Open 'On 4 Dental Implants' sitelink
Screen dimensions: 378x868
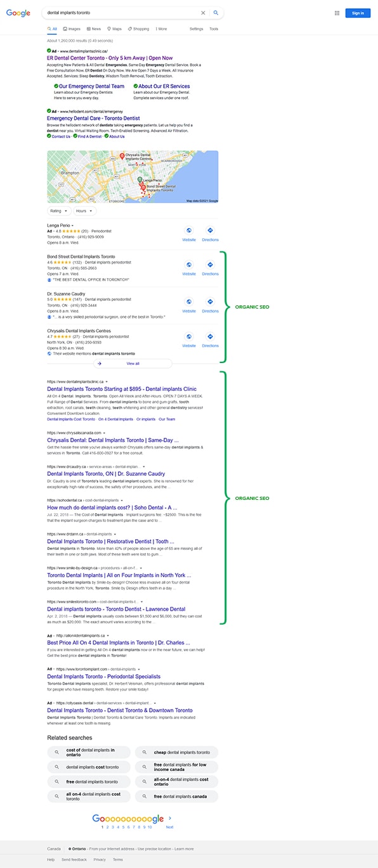115,419
